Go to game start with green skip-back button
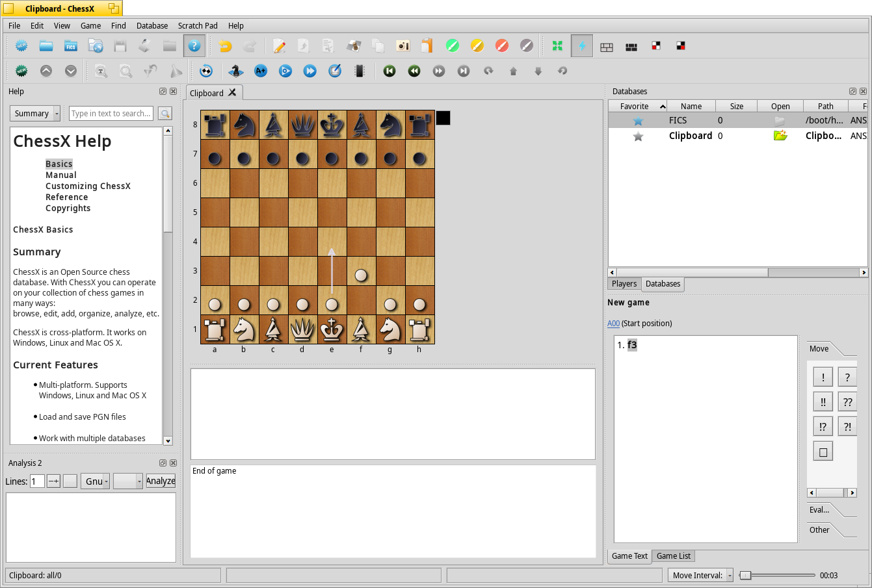The image size is (872, 588). [390, 71]
